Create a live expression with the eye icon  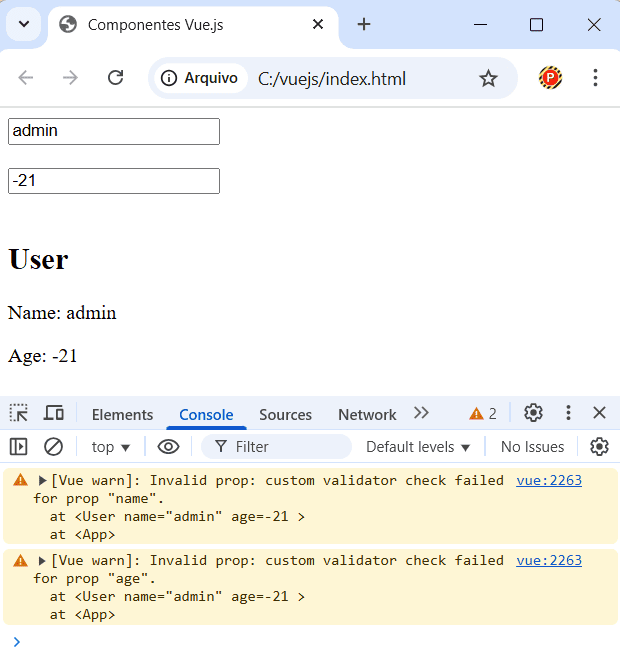pyautogui.click(x=168, y=447)
